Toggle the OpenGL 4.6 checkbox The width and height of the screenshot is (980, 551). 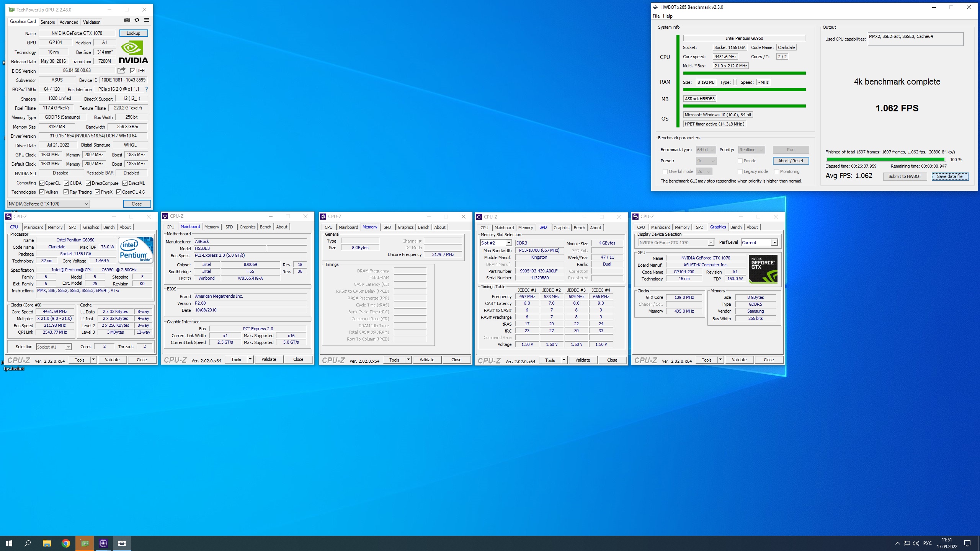pos(119,192)
